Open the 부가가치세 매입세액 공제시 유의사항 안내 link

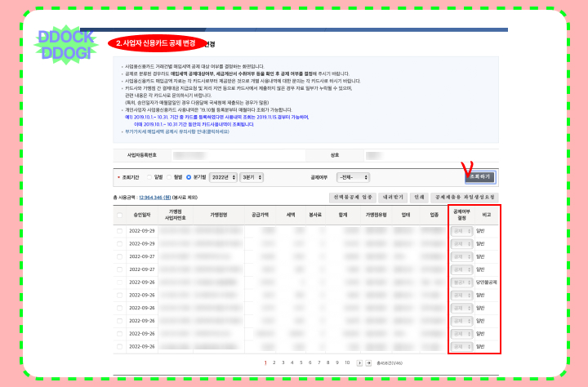(177, 131)
